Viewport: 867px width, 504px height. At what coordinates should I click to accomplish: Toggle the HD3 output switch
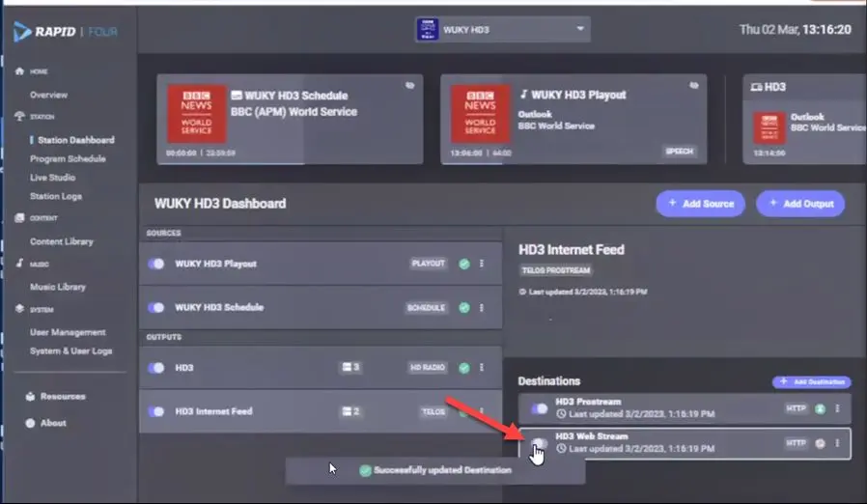(x=156, y=367)
